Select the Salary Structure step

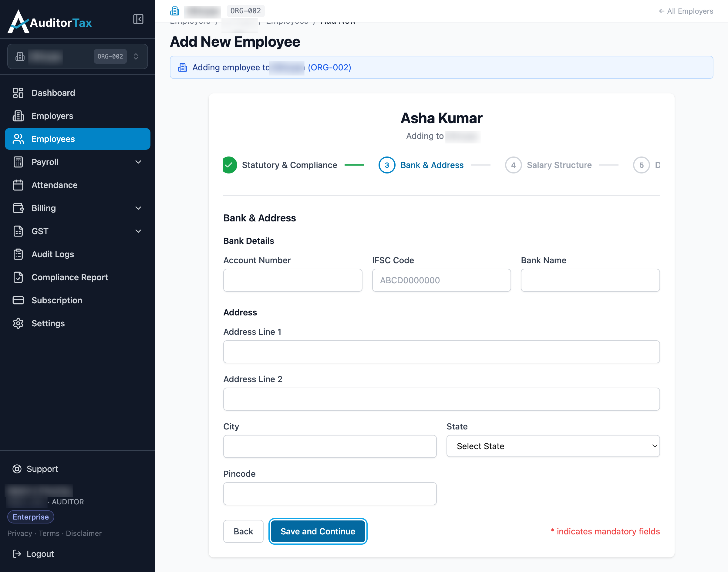click(548, 165)
